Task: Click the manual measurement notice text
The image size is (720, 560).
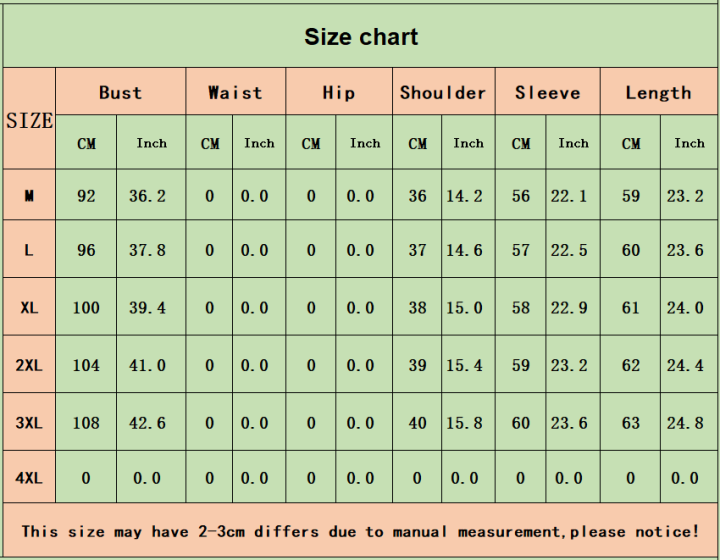Action: tap(360, 532)
